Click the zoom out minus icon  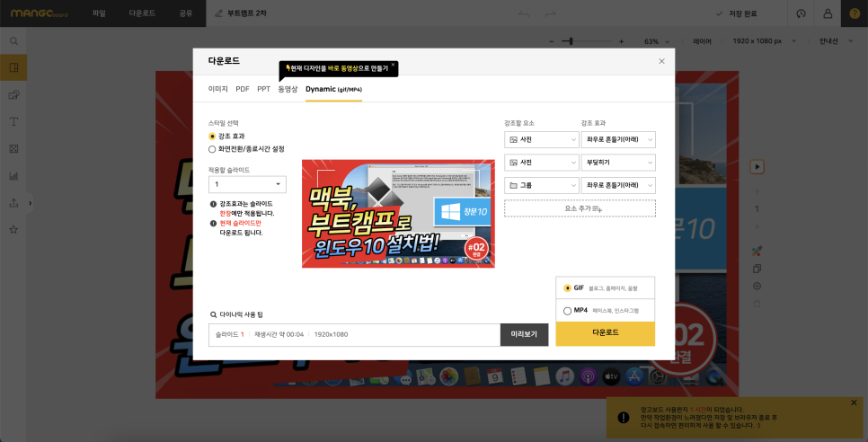click(552, 41)
